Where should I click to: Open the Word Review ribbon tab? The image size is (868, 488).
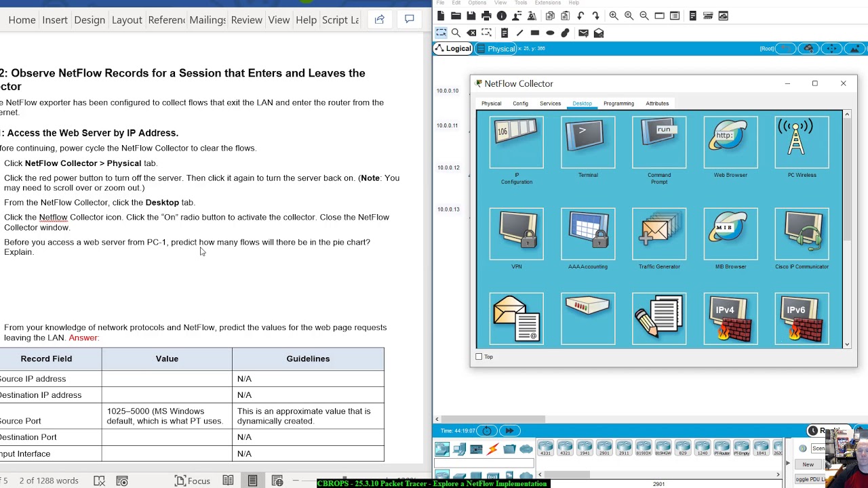coord(246,20)
